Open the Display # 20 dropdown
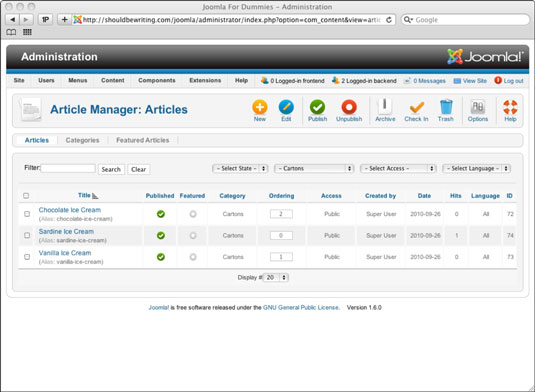 (x=276, y=277)
